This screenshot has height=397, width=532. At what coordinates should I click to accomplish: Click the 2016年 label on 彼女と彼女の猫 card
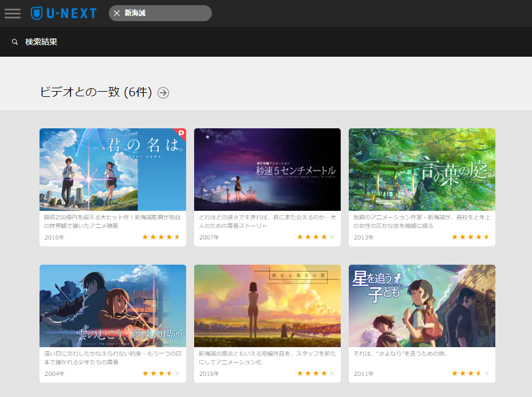coord(209,374)
